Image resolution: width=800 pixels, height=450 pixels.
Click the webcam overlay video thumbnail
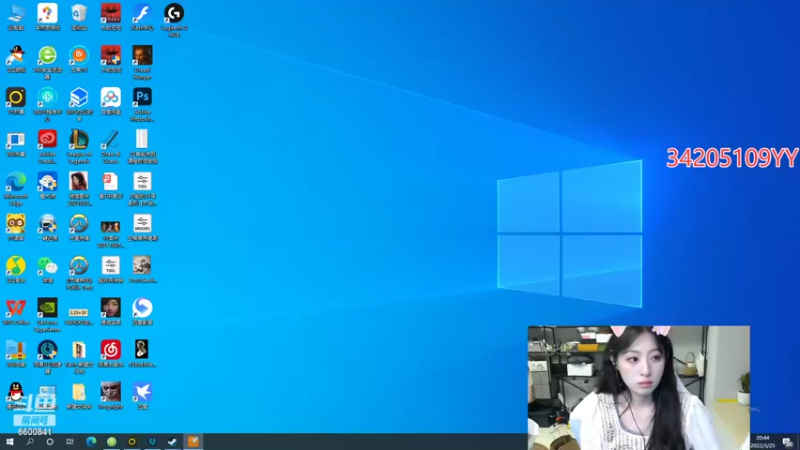click(639, 388)
